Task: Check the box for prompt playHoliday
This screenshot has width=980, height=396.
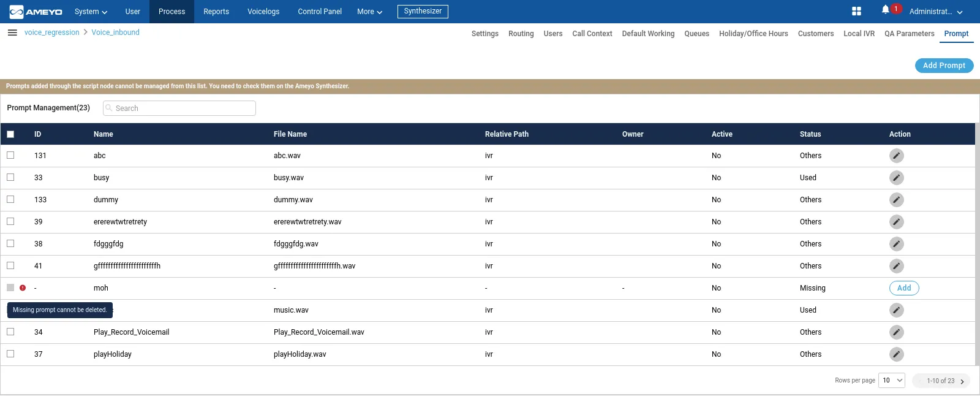Action: coord(10,354)
